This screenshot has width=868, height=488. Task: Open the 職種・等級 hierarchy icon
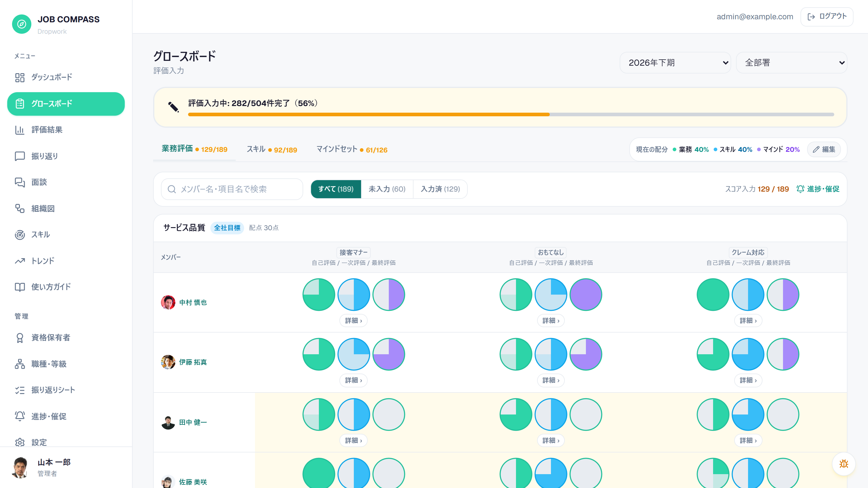pyautogui.click(x=20, y=364)
